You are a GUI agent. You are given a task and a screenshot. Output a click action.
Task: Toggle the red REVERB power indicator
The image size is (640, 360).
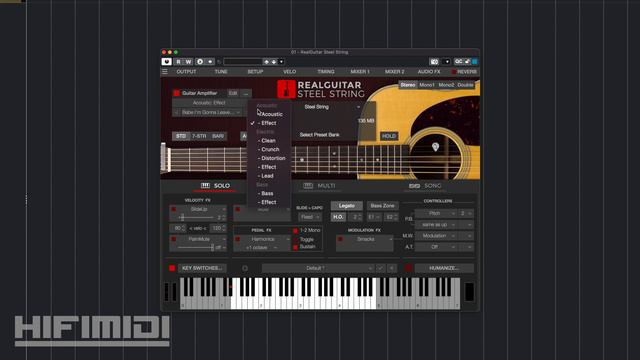click(453, 72)
